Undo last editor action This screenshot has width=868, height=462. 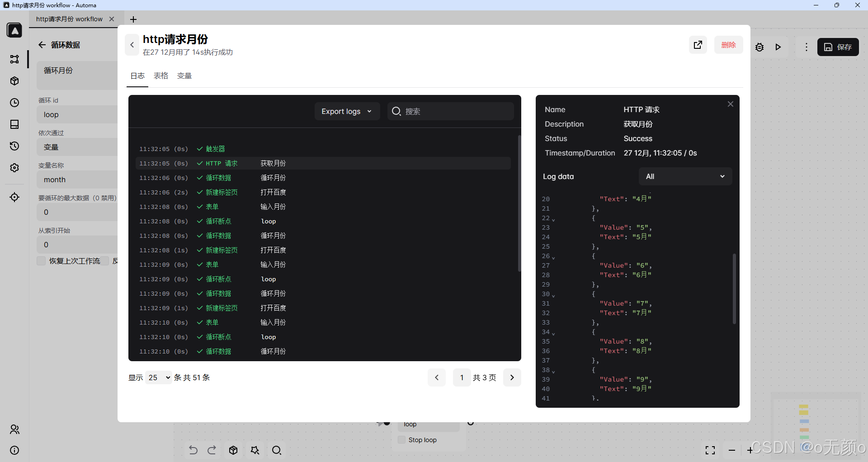click(193, 450)
